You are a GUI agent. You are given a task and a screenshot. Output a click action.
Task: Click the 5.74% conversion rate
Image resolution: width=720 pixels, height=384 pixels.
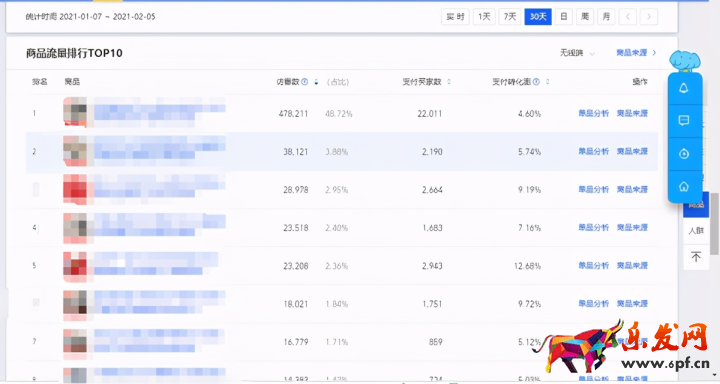point(529,152)
